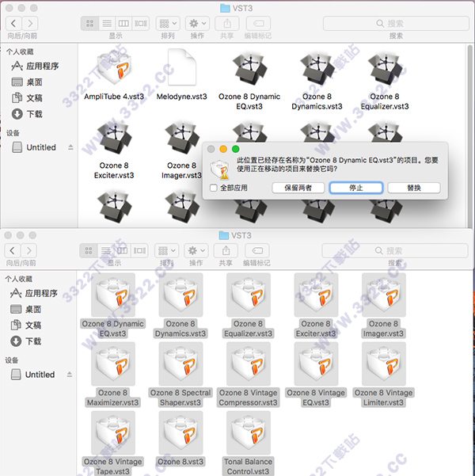Select Ozone 8 Dynamics.vst3 in upper window
This screenshot has width=475, height=476.
[317, 67]
